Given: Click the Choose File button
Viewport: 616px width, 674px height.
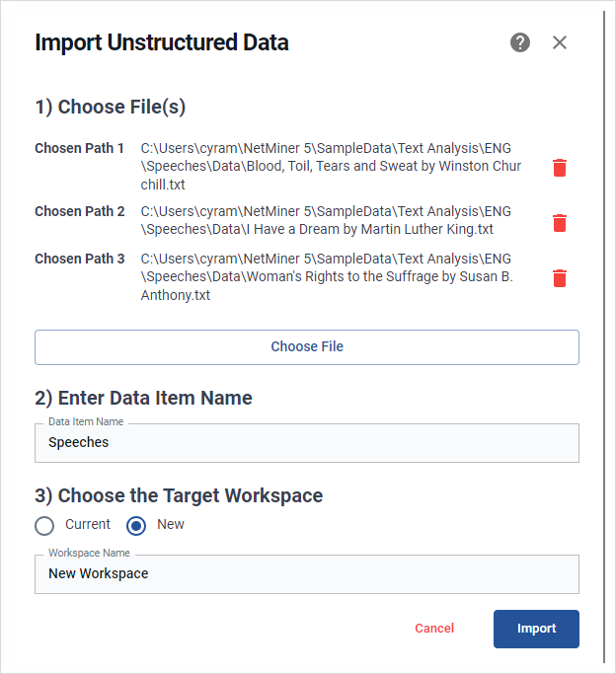Looking at the screenshot, I should pyautogui.click(x=307, y=347).
